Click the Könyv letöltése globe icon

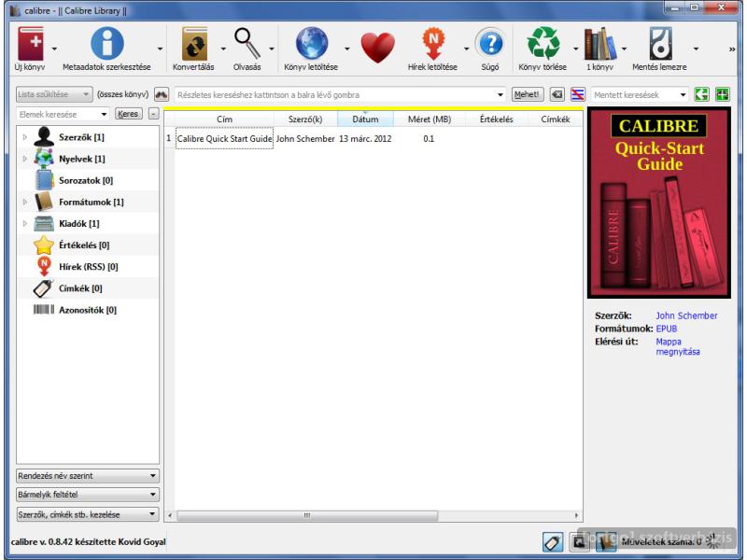311,44
